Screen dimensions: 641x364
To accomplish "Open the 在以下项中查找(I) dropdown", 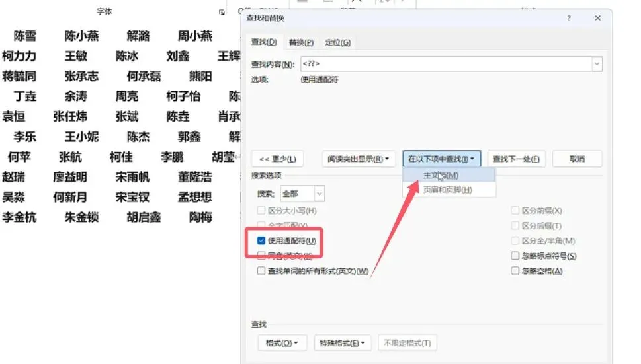I will tap(441, 159).
